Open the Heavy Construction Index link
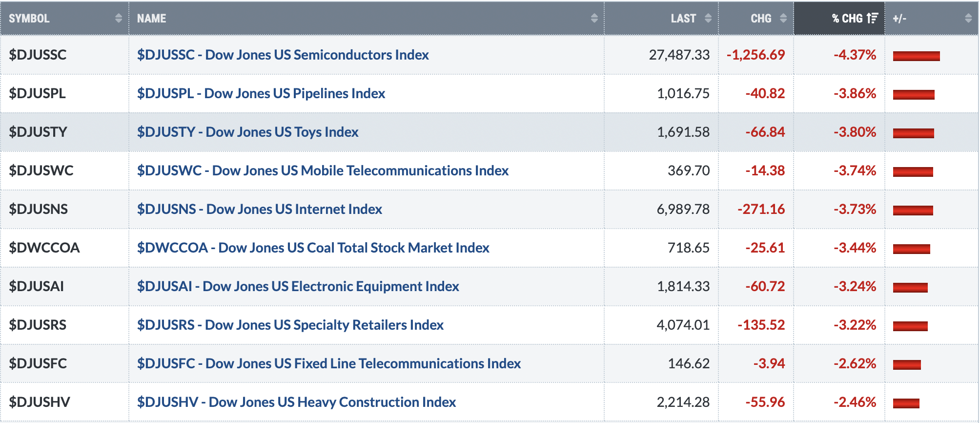The height and width of the screenshot is (423, 980). 297,402
